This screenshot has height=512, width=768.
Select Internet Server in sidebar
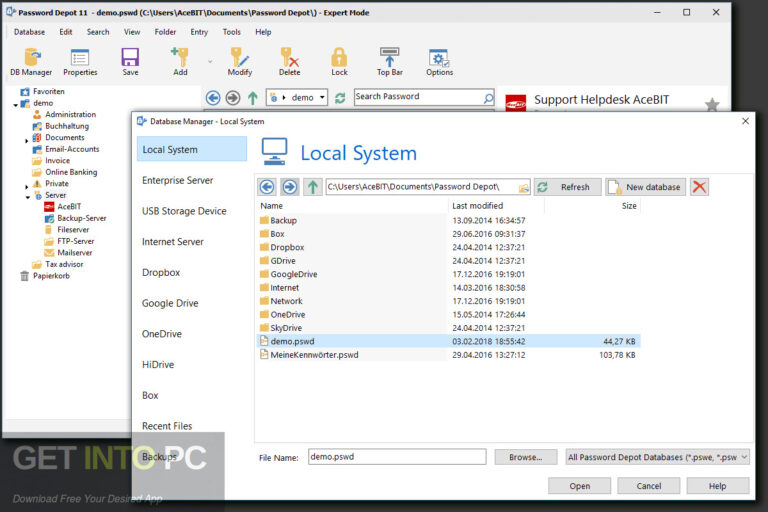[x=172, y=242]
